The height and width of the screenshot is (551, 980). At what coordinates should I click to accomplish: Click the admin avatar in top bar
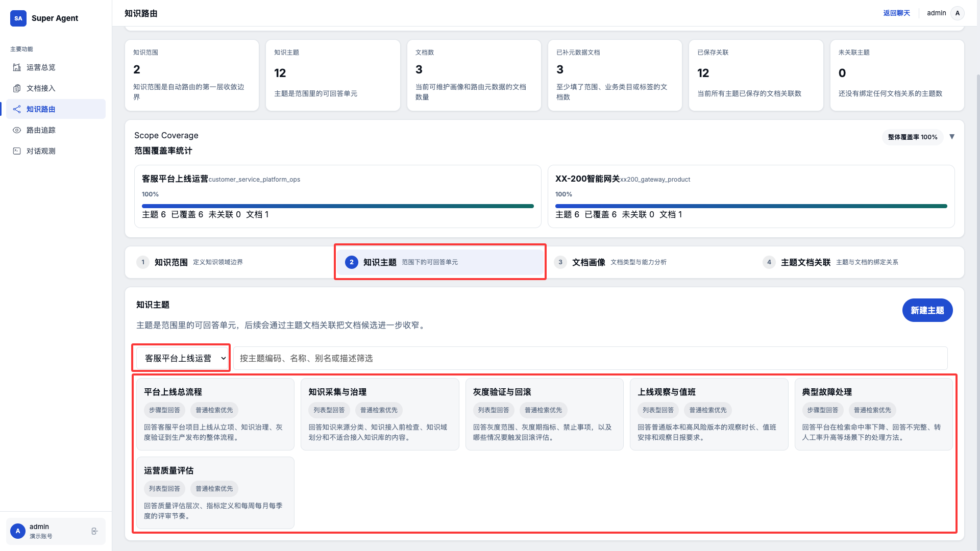click(x=957, y=13)
